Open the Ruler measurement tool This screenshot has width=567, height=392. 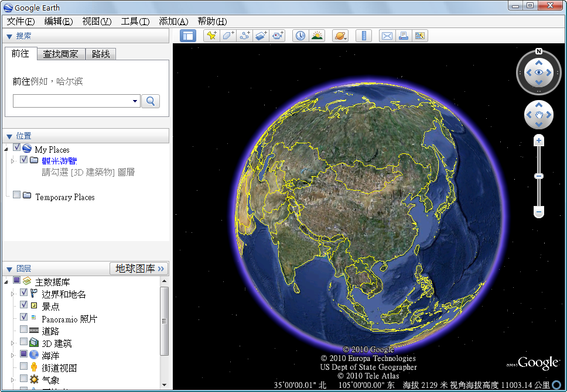[x=363, y=35]
